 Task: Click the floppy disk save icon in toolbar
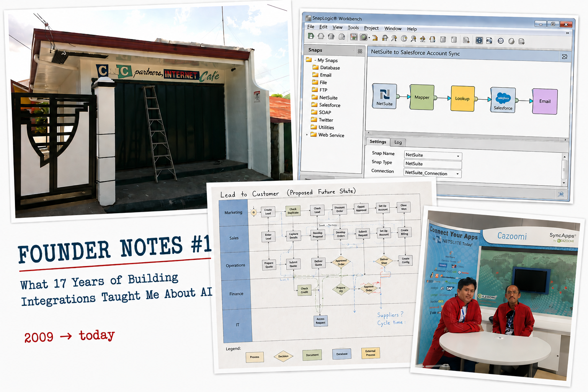coord(354,37)
